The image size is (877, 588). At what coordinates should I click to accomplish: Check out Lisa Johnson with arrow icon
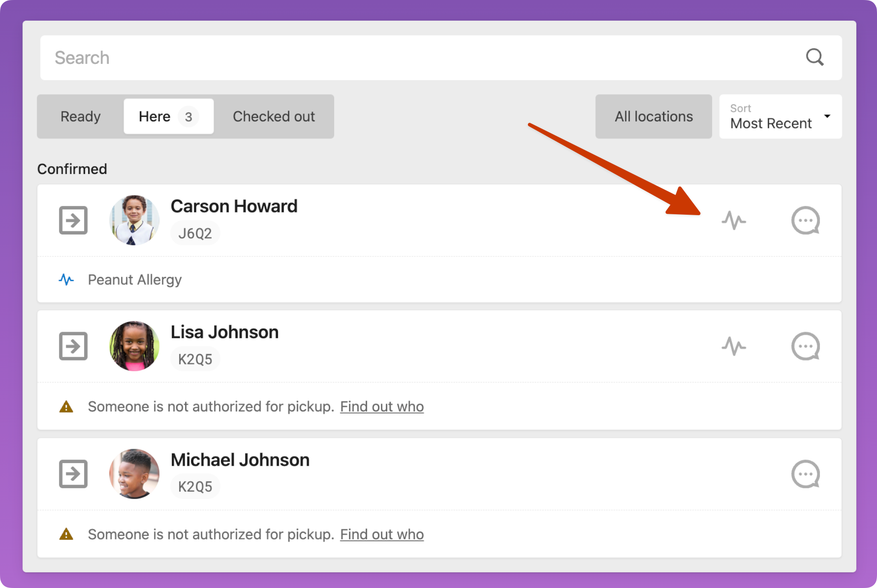(x=73, y=346)
